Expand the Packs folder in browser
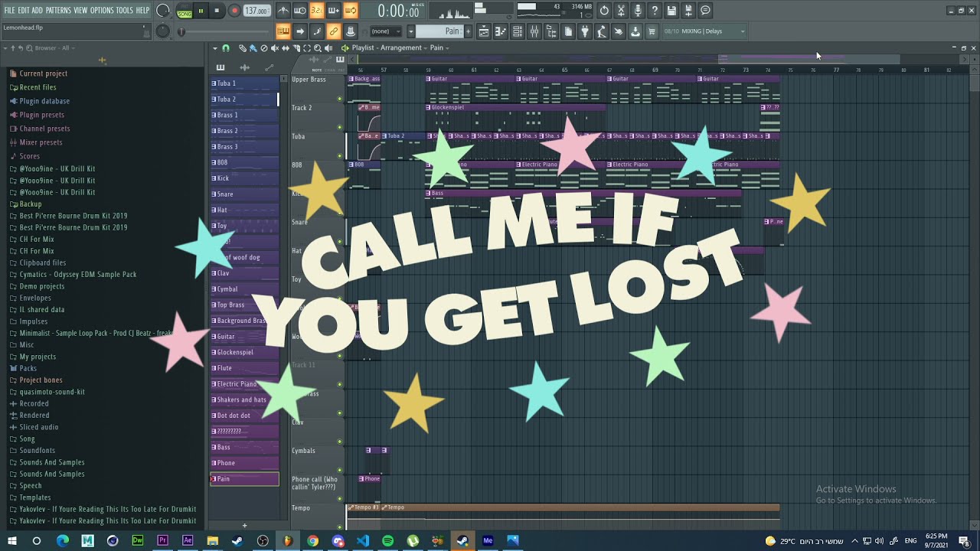 (x=28, y=368)
